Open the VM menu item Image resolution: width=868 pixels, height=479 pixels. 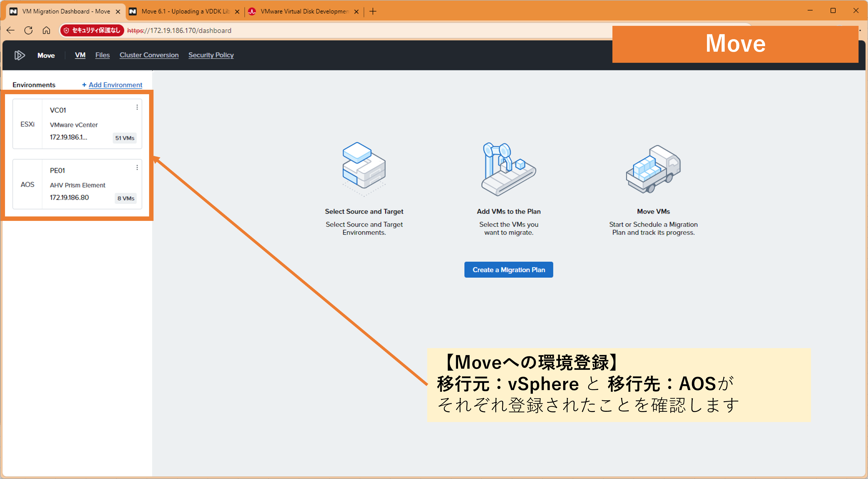(x=80, y=55)
